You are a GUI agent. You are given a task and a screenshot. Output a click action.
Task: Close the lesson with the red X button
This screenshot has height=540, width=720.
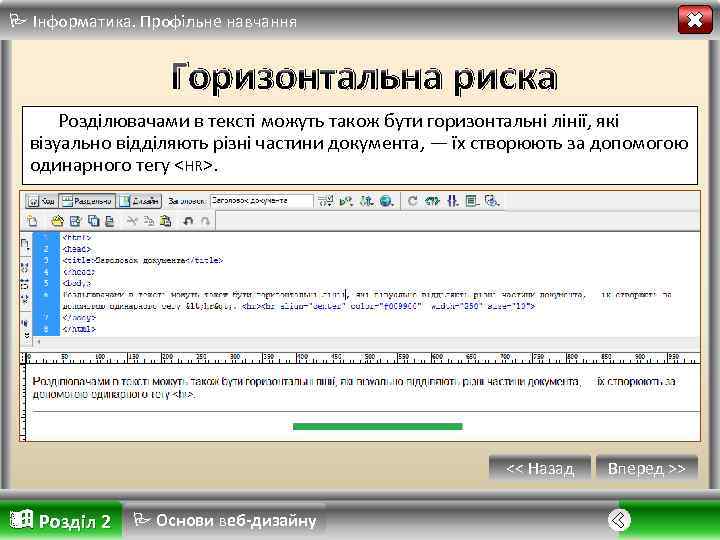(x=695, y=20)
